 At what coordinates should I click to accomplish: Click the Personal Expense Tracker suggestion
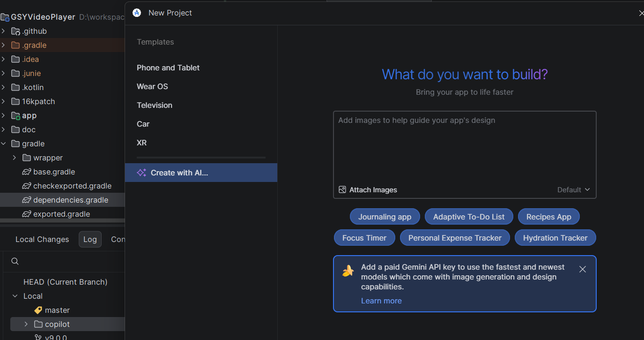[x=455, y=238]
